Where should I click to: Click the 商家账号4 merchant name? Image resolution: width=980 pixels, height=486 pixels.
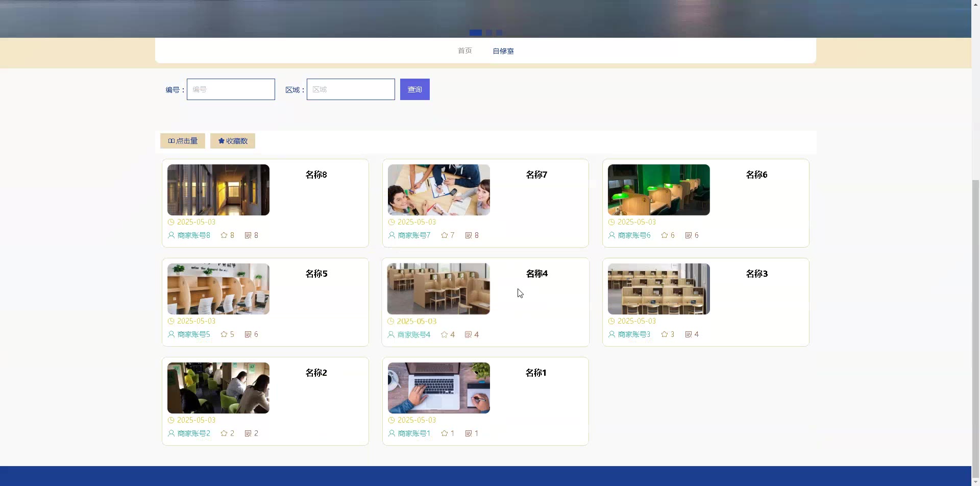(414, 335)
